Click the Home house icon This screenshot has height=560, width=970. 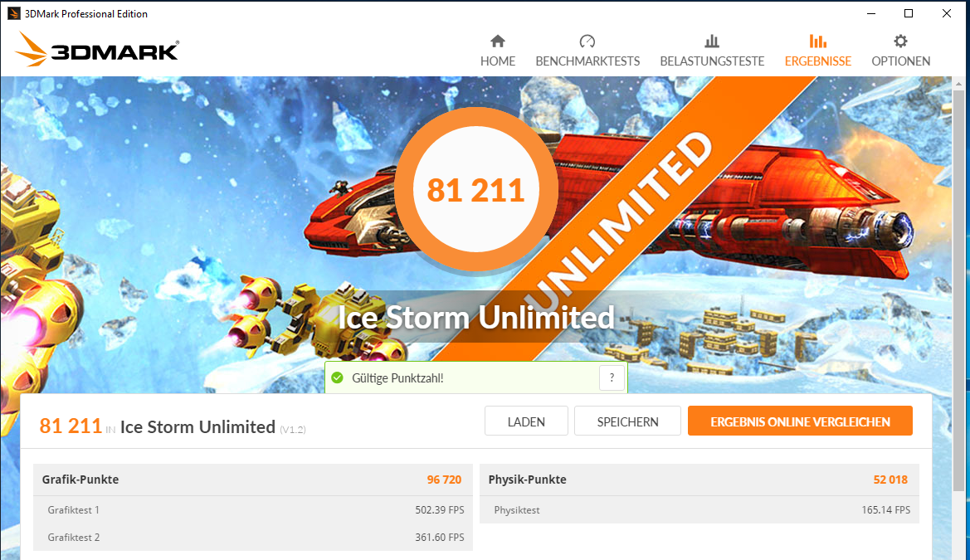(x=497, y=41)
